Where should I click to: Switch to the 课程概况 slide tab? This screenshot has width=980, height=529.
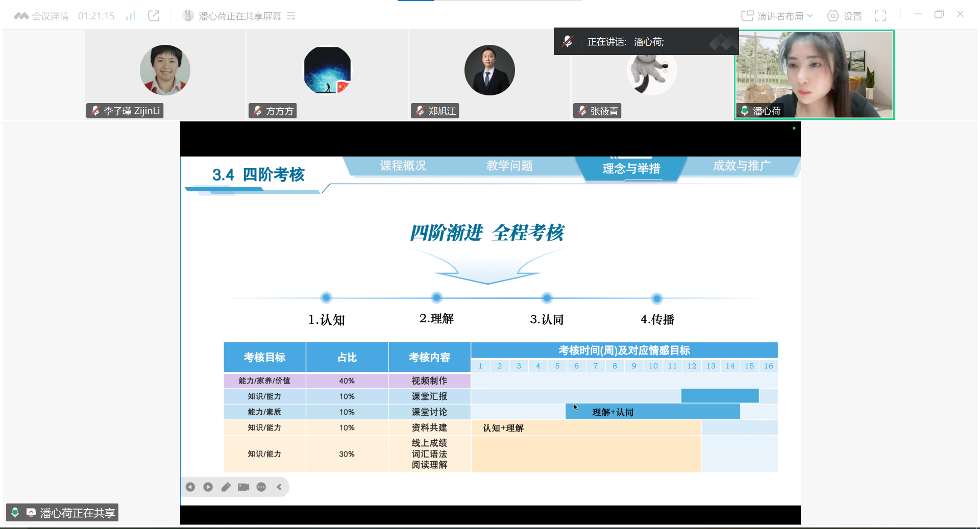click(403, 166)
